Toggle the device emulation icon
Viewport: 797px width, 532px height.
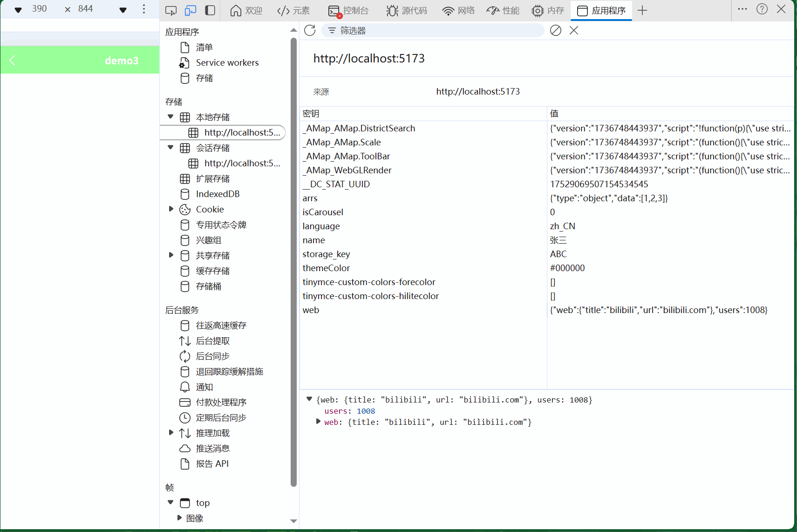point(190,10)
